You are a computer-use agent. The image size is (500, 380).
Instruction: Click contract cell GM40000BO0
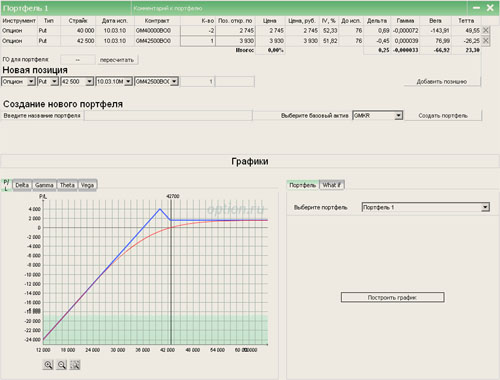pos(153,30)
